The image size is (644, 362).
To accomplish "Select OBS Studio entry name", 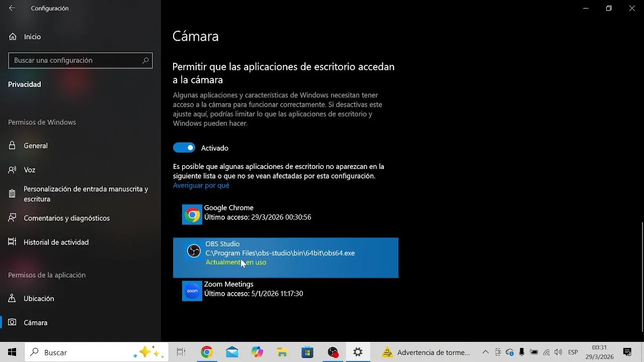I will pyautogui.click(x=222, y=244).
